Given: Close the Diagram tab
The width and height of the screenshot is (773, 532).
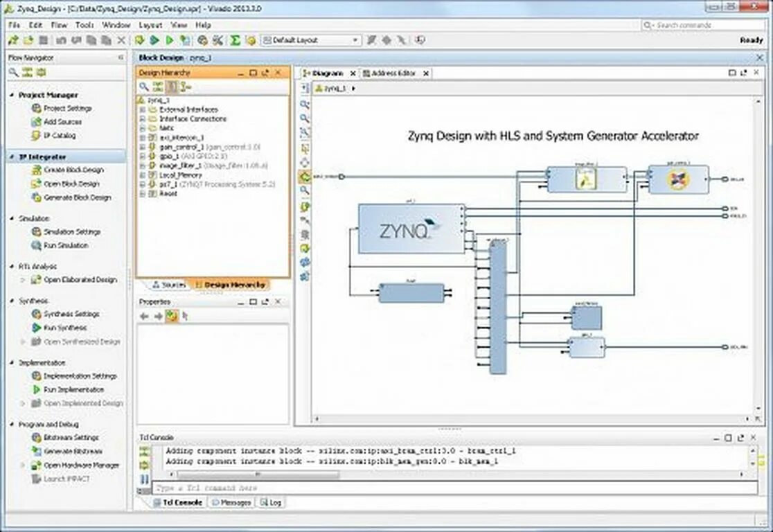Looking at the screenshot, I should pyautogui.click(x=353, y=73).
